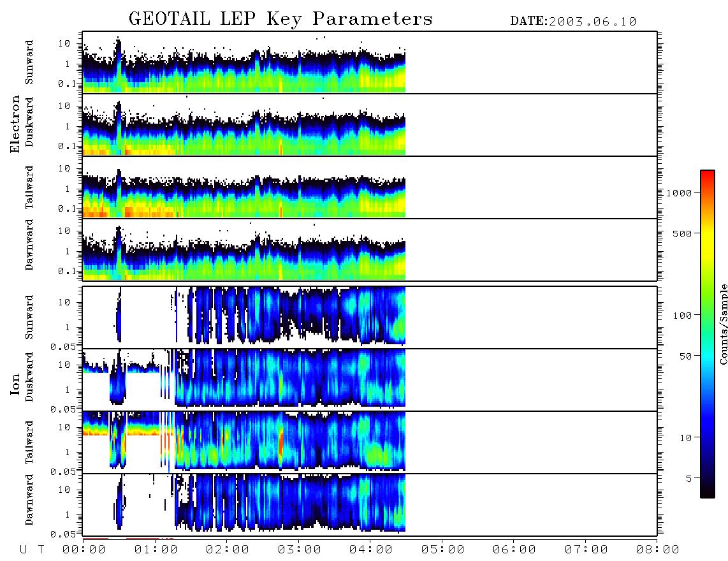Click the Ion Tailward spectrogram panel
The image size is (728, 561).
point(370,442)
